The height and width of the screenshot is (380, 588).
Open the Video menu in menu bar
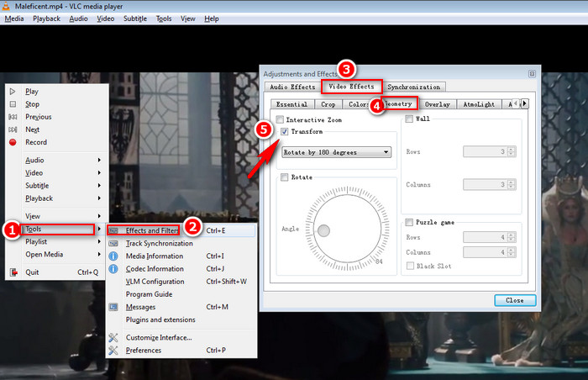[x=106, y=18]
